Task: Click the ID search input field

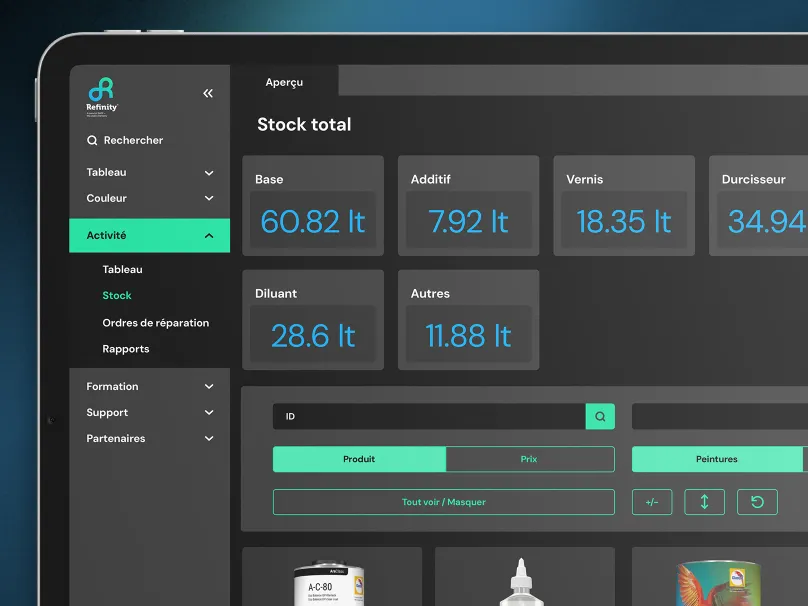Action: click(x=428, y=416)
